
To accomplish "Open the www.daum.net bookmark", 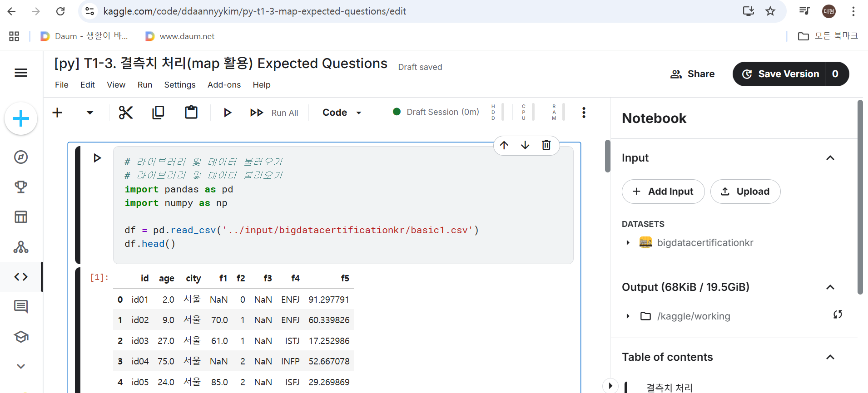I will pyautogui.click(x=180, y=36).
